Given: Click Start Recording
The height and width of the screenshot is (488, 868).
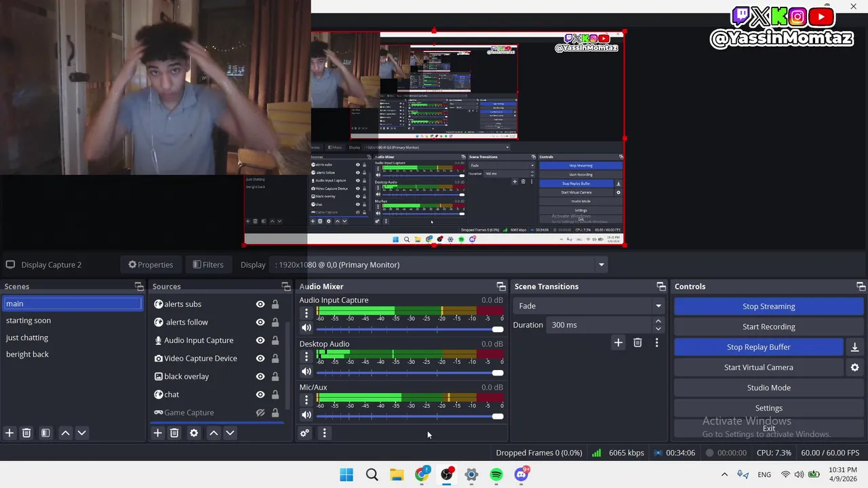Looking at the screenshot, I should [x=768, y=327].
